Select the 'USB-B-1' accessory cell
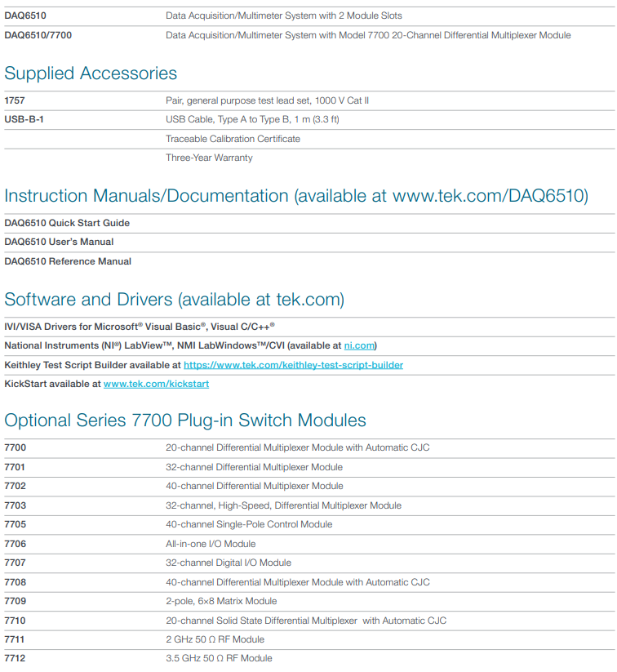 pos(24,119)
